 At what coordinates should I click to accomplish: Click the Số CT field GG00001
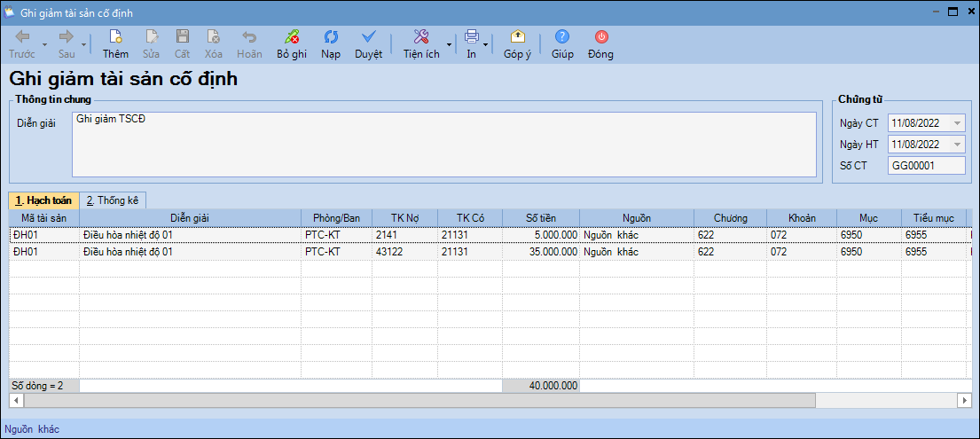click(926, 165)
